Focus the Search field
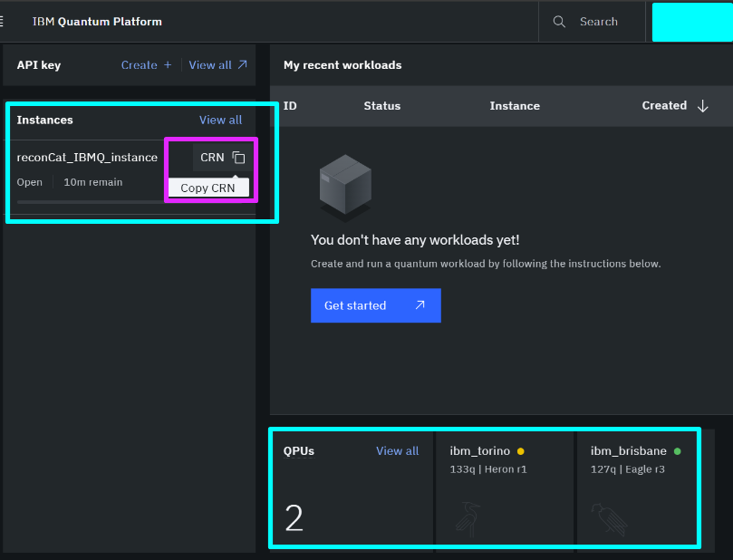This screenshot has width=733, height=560. [593, 22]
